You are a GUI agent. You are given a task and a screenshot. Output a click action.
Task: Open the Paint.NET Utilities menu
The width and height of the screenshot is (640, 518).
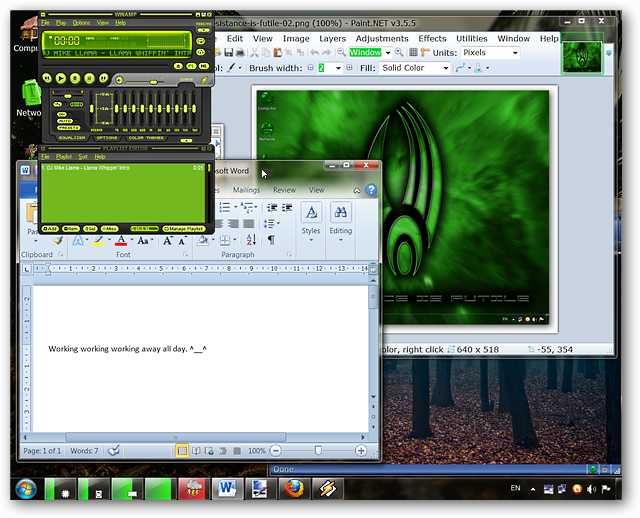coord(472,38)
